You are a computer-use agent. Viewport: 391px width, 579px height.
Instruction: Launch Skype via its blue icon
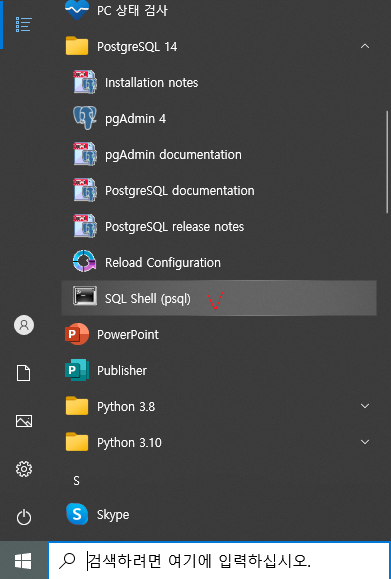[x=77, y=514]
